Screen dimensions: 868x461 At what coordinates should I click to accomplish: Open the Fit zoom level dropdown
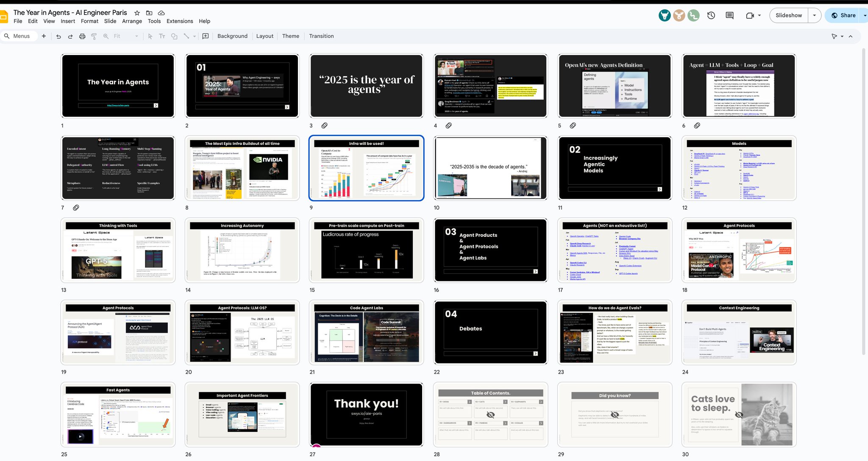(x=126, y=36)
